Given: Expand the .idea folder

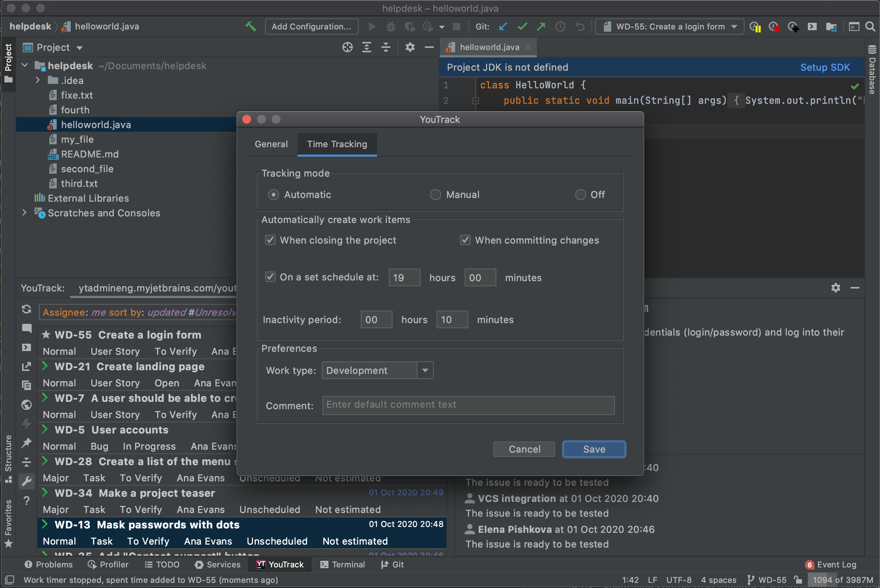Looking at the screenshot, I should [x=38, y=80].
